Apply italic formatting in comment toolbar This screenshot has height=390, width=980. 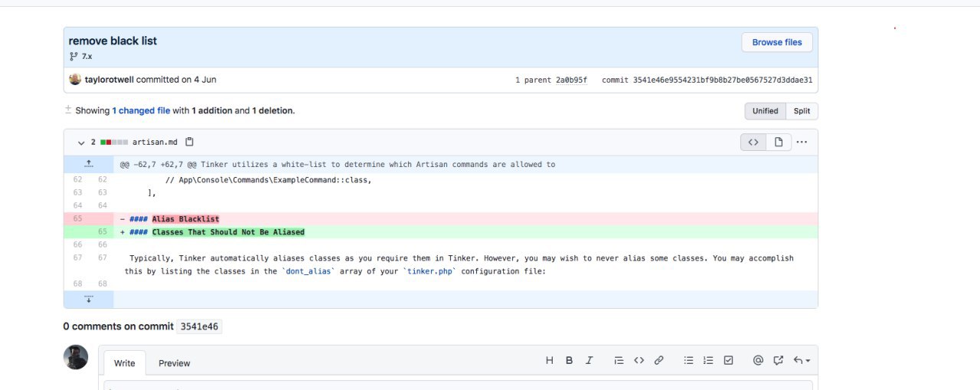(589, 360)
